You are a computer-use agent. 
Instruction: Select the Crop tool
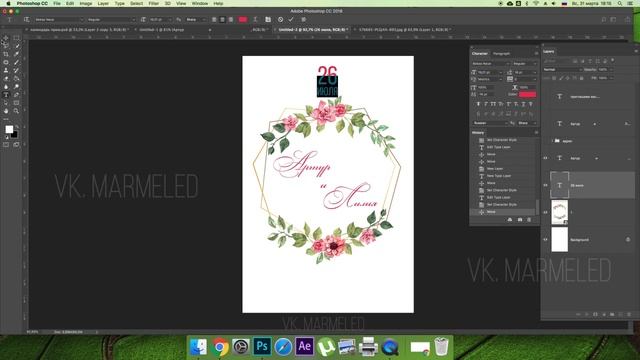coord(6,54)
